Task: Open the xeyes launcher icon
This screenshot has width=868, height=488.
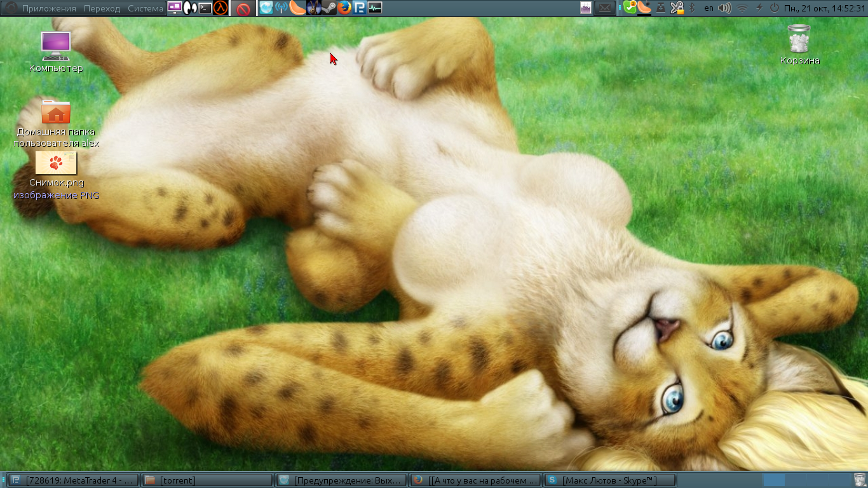Action: 189,8
